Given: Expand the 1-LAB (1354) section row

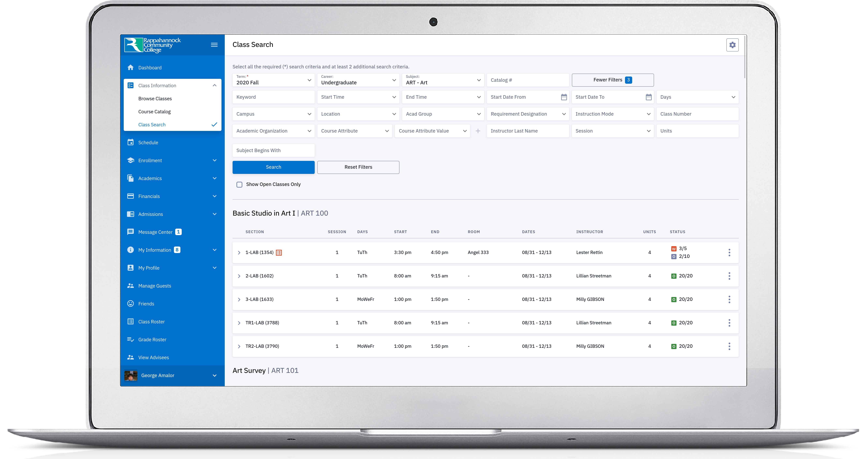Looking at the screenshot, I should click(x=239, y=253).
